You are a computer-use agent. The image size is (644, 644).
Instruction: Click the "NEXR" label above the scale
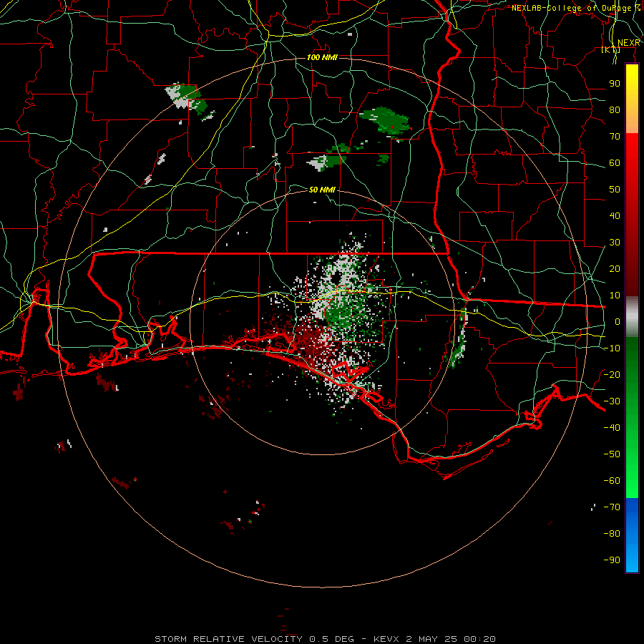629,43
